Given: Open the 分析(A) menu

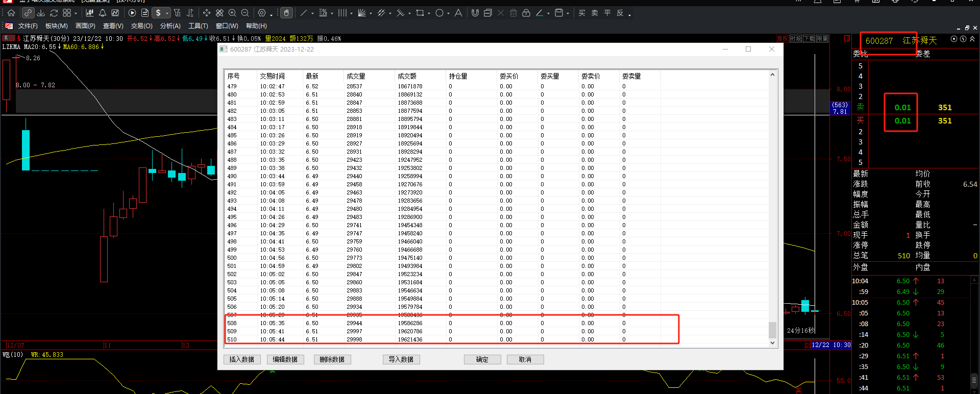Looking at the screenshot, I should pos(170,26).
